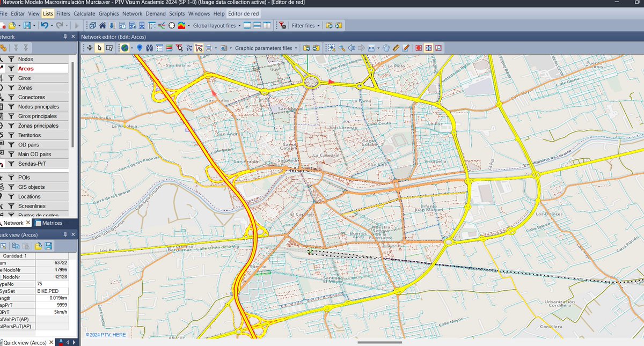This screenshot has height=346, width=644.
Task: Click the Copy icon in Quick view toolbar
Action: point(16,246)
